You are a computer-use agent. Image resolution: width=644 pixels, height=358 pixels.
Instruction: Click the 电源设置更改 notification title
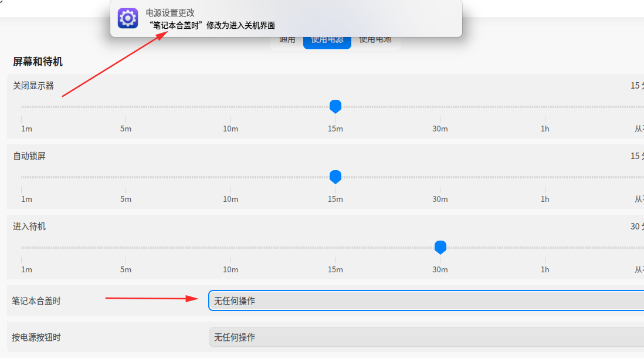pyautogui.click(x=170, y=13)
